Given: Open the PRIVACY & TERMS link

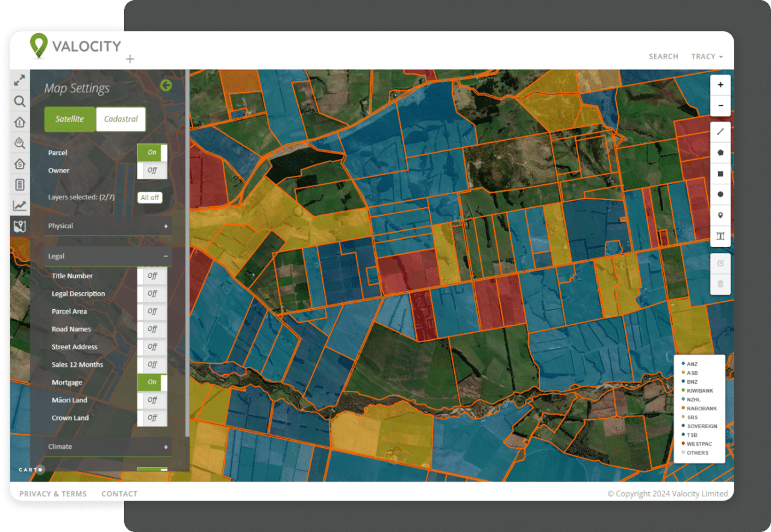Looking at the screenshot, I should (x=52, y=493).
